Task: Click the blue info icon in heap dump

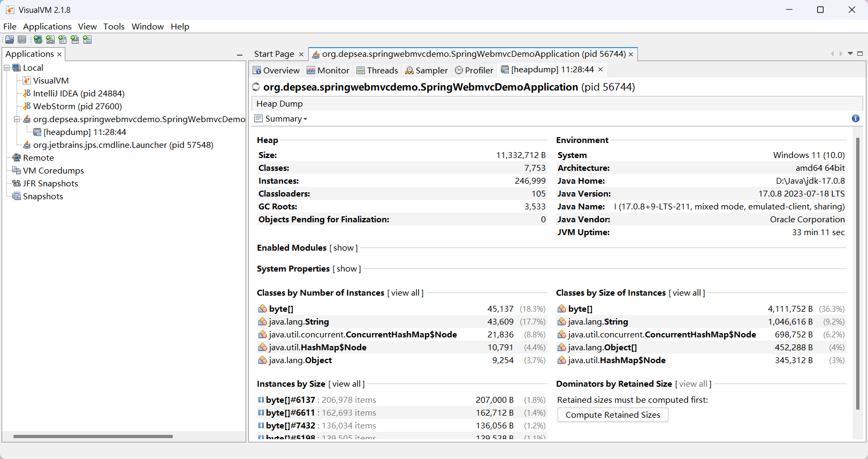Action: click(x=856, y=118)
